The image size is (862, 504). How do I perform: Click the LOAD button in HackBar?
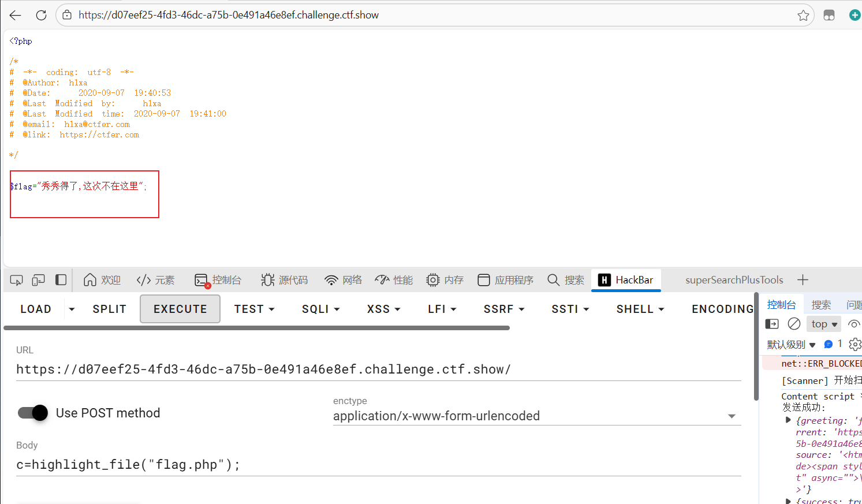(x=36, y=309)
